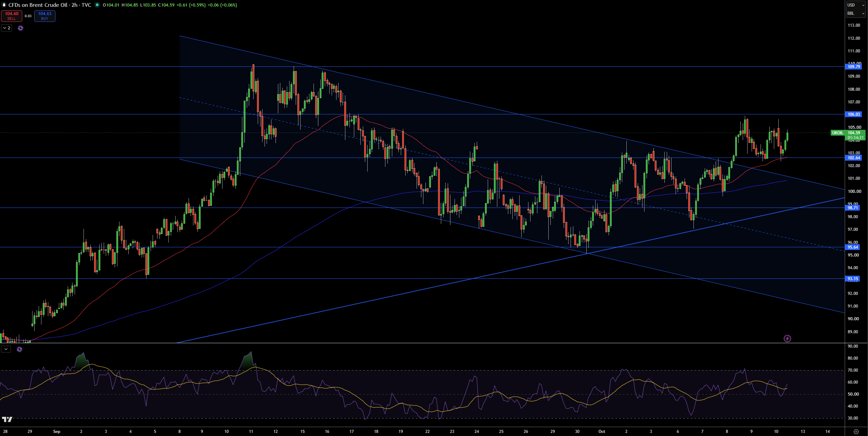Select the 106.03 horizontal line price label
Image resolution: width=868 pixels, height=436 pixels.
click(x=854, y=114)
